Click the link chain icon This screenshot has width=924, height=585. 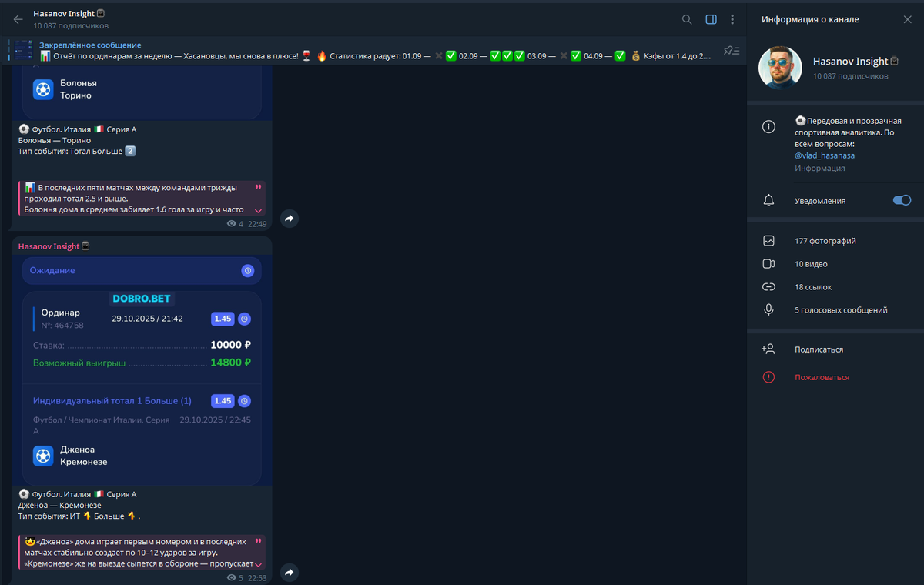point(768,287)
